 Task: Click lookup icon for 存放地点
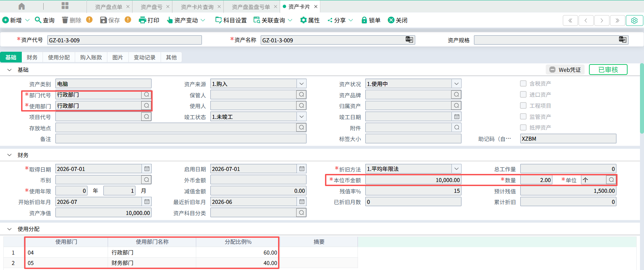302,128
